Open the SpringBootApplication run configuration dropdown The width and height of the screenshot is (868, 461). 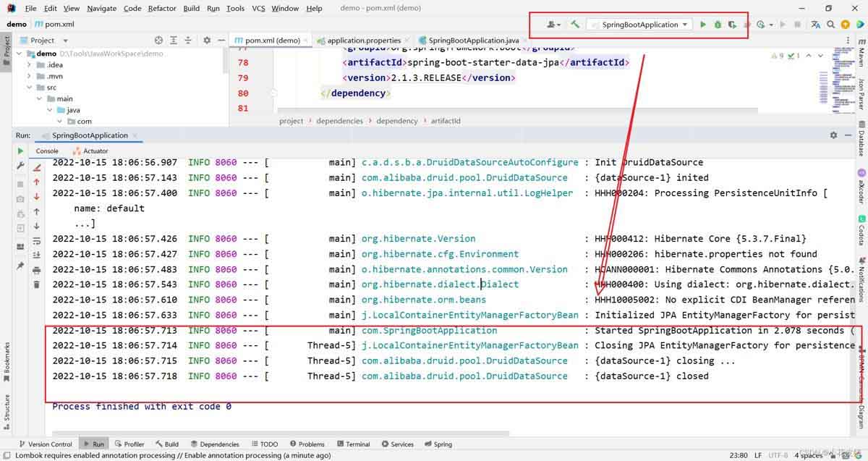tap(640, 25)
